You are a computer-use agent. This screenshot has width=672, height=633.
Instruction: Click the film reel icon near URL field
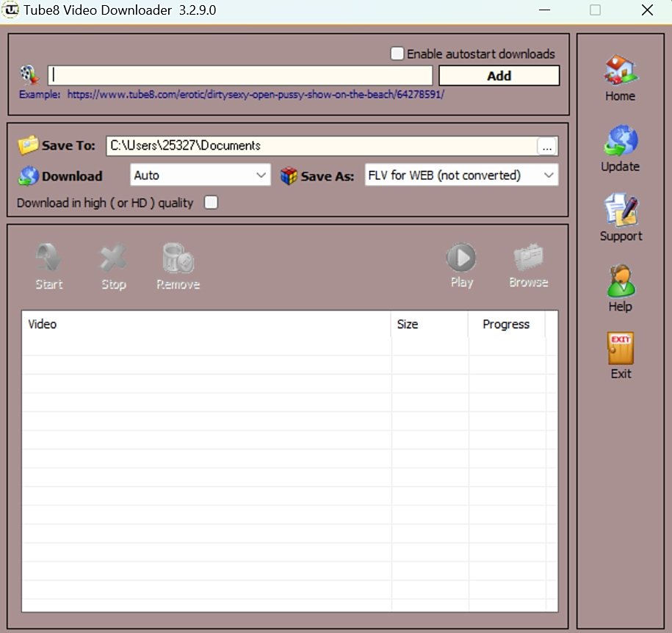(28, 73)
